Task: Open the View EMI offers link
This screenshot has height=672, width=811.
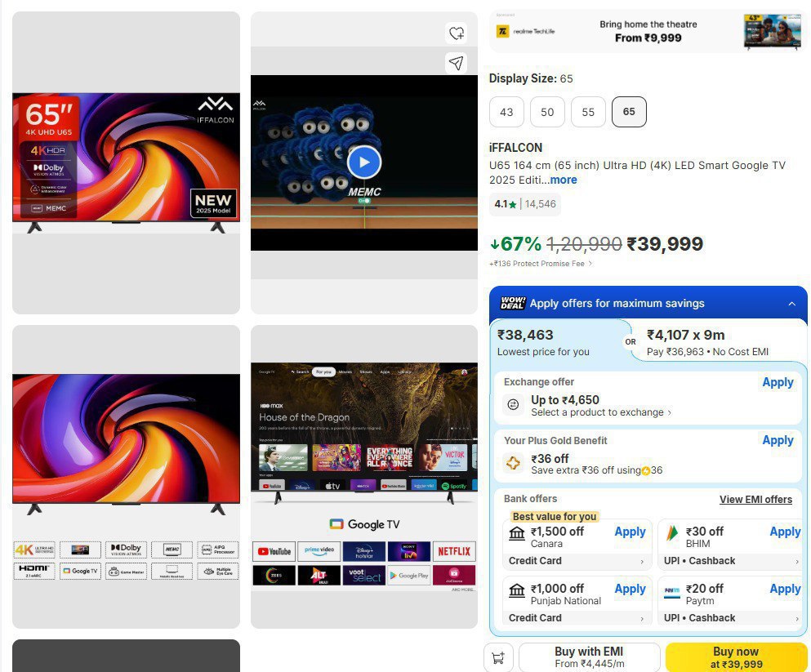Action: (755, 500)
